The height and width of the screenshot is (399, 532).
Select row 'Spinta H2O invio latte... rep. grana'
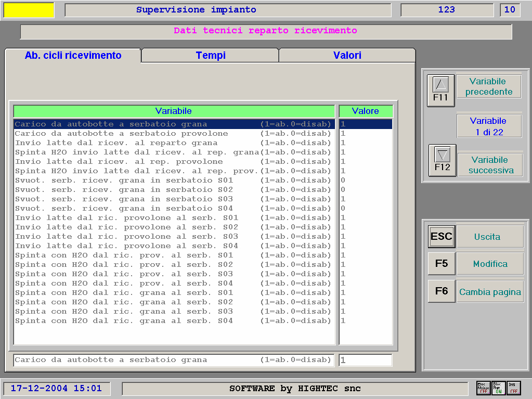coord(174,152)
